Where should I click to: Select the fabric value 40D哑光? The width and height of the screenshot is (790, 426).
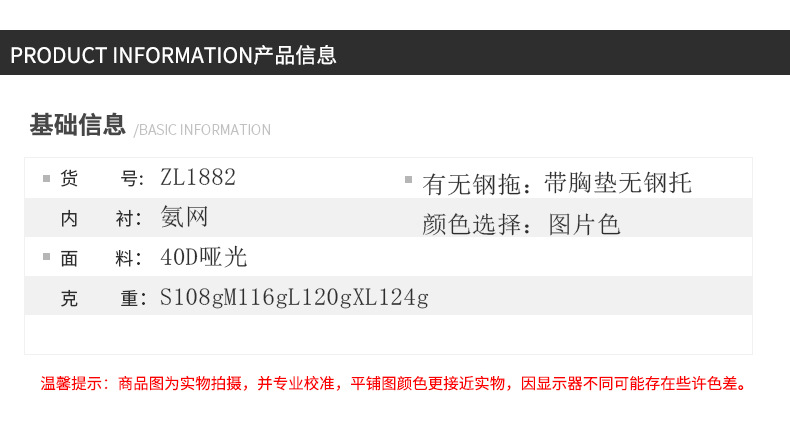click(x=203, y=258)
